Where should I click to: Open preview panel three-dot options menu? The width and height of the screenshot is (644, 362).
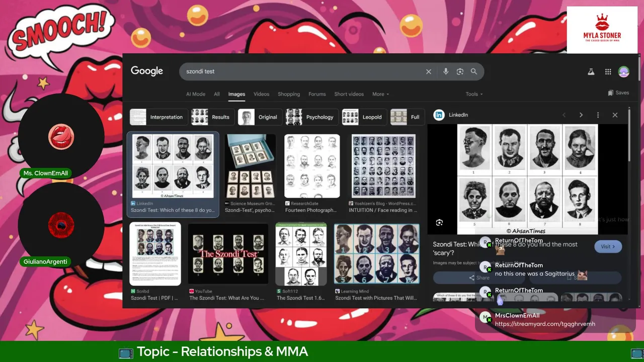tap(598, 115)
